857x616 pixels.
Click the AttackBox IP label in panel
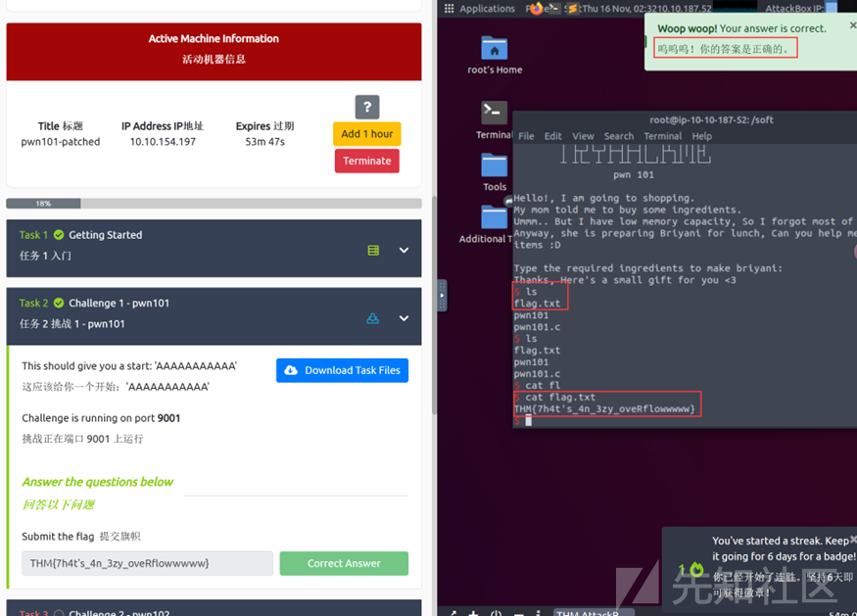(x=794, y=8)
